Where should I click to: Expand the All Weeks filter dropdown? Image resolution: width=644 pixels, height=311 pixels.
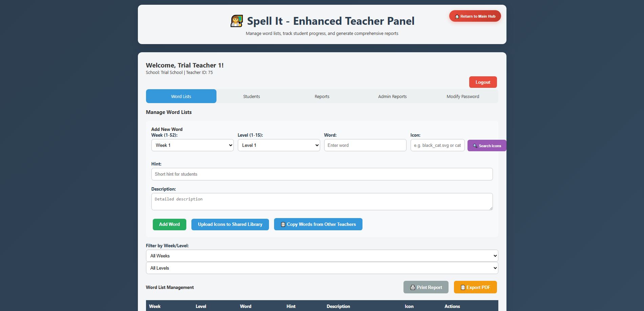[x=321, y=256]
